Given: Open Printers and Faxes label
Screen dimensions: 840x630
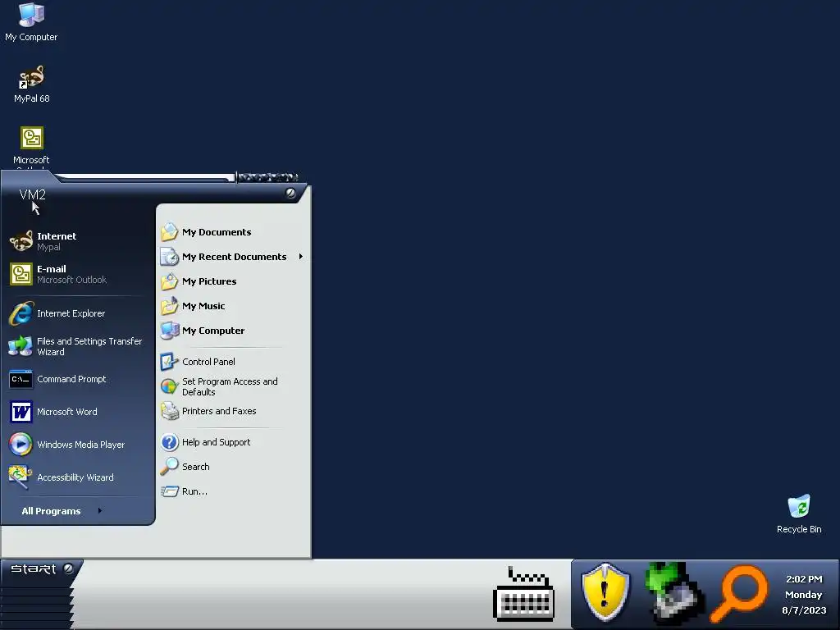Looking at the screenshot, I should 219,411.
